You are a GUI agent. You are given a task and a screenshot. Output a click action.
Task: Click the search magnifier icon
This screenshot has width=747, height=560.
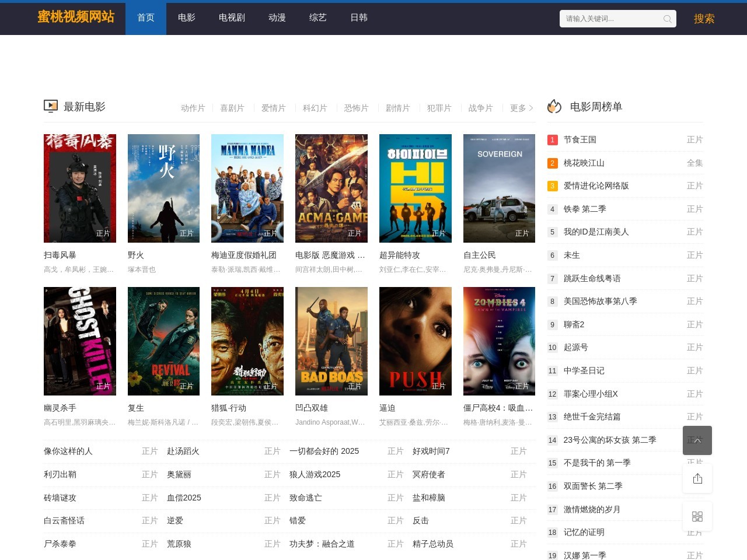667,19
